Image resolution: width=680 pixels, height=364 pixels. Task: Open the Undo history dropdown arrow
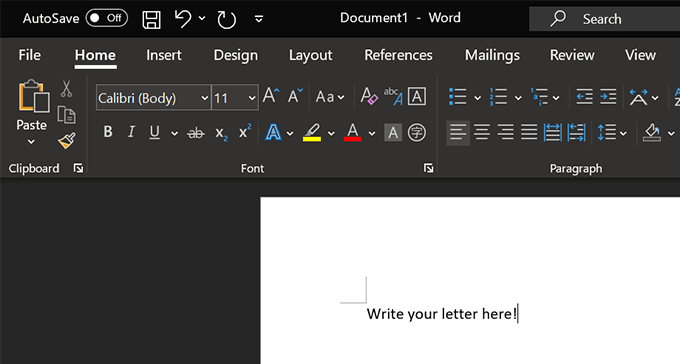tap(202, 18)
